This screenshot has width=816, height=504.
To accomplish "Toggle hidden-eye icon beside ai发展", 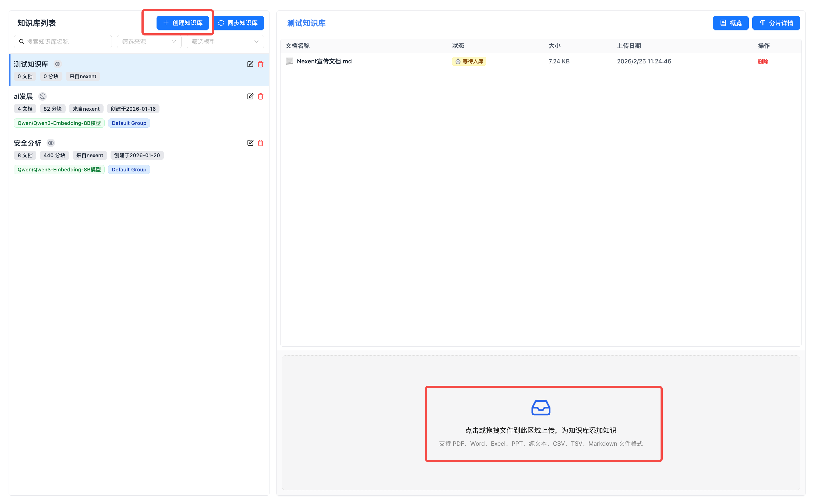I will 42,96.
